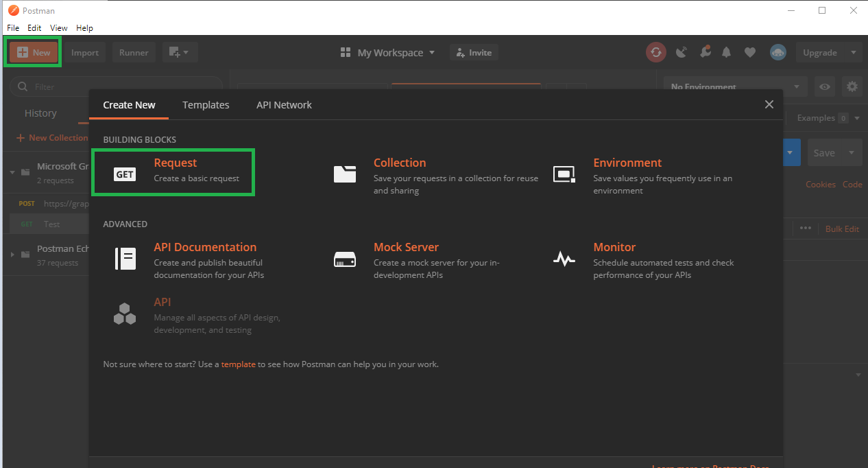Open manage environments gear icon
The image size is (868, 468).
click(x=852, y=86)
